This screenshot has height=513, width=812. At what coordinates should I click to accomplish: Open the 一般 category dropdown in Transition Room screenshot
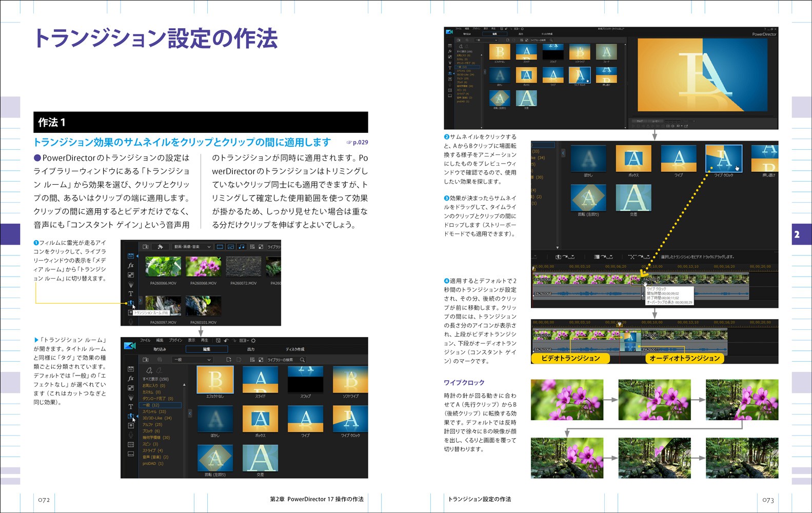pos(192,360)
